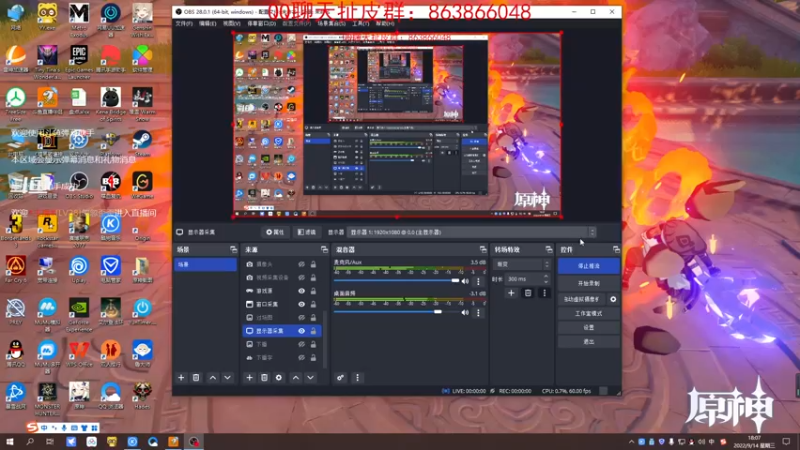Show the 过场图 source via eye icon
Screen dimensions: 800x450
click(302, 317)
